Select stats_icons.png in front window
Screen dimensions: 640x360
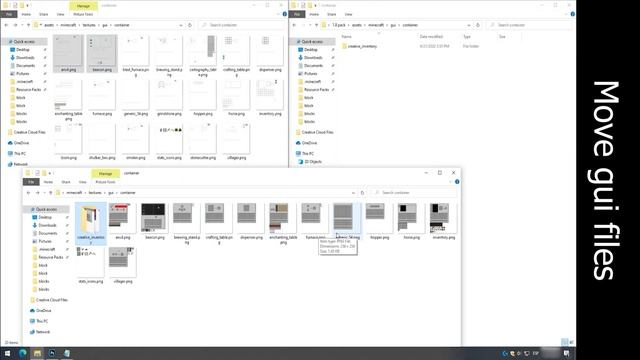click(90, 265)
